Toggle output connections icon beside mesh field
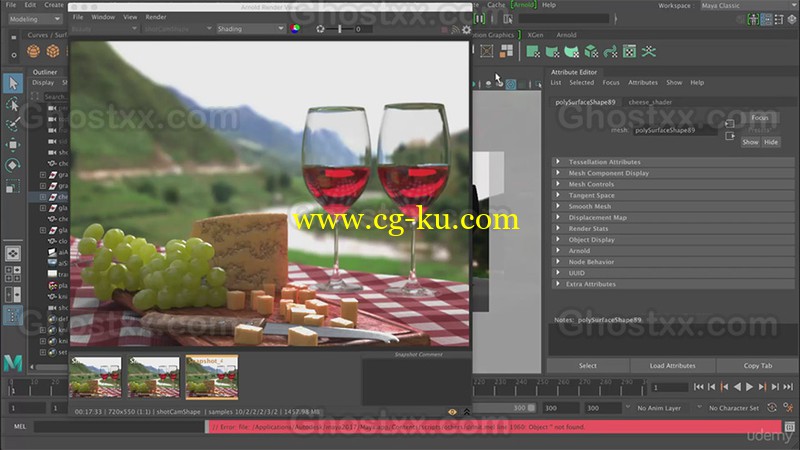The height and width of the screenshot is (450, 800). coord(730,136)
